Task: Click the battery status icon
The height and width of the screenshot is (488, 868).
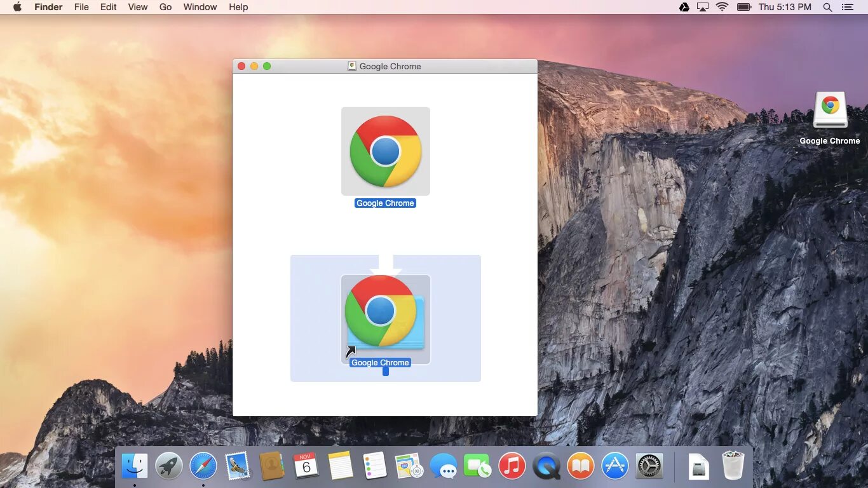Action: (744, 7)
